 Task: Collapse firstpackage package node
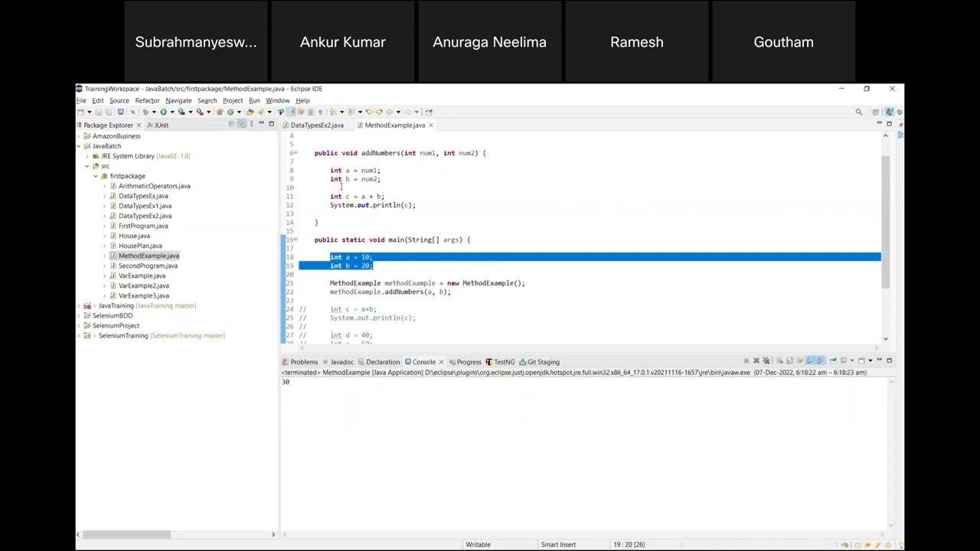96,176
